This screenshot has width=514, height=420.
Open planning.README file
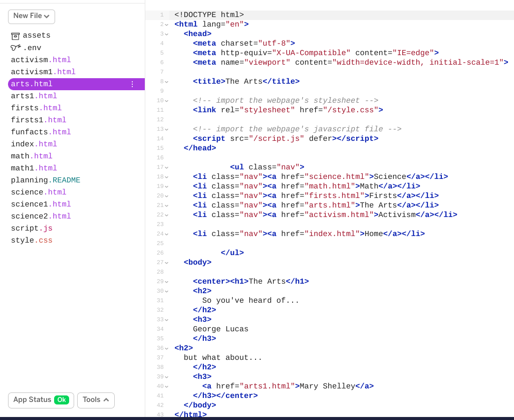click(46, 180)
